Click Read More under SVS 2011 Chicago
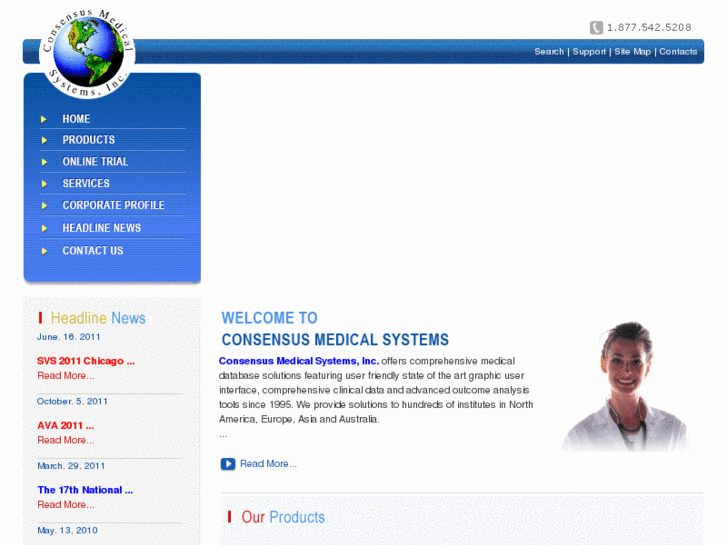Screen dimensions: 727x545 65,376
